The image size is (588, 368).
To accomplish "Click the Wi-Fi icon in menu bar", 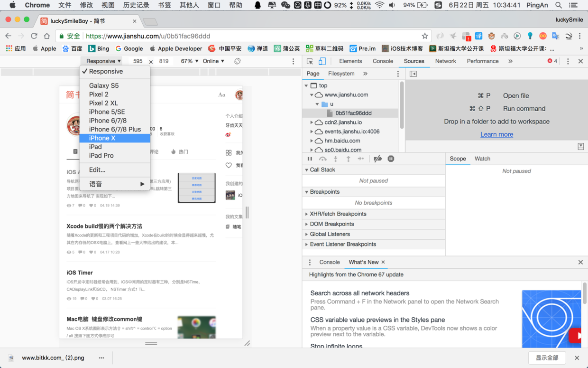I will pyautogui.click(x=379, y=5).
